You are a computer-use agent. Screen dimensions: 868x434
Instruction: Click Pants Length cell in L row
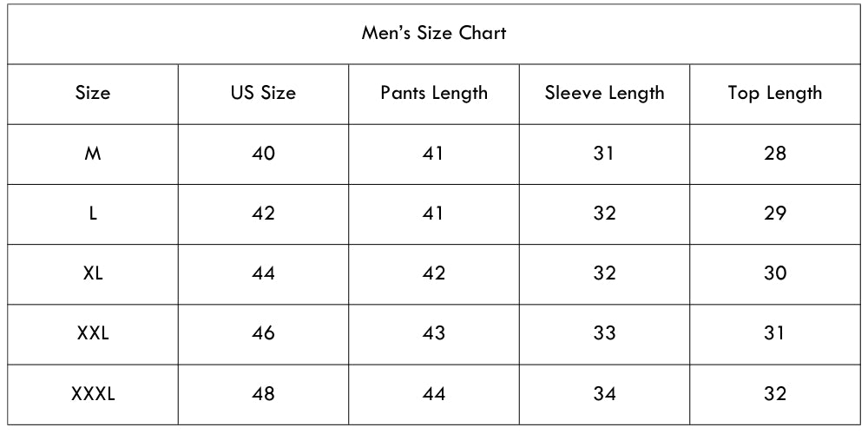[433, 214]
